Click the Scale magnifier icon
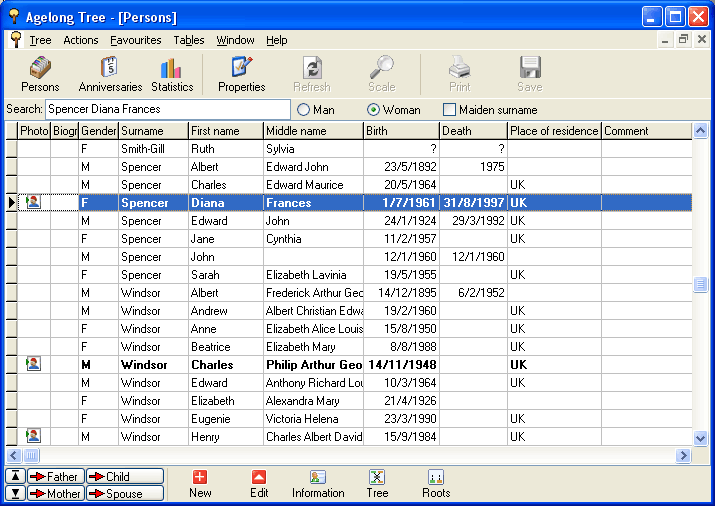This screenshot has height=506, width=715. coord(382,74)
